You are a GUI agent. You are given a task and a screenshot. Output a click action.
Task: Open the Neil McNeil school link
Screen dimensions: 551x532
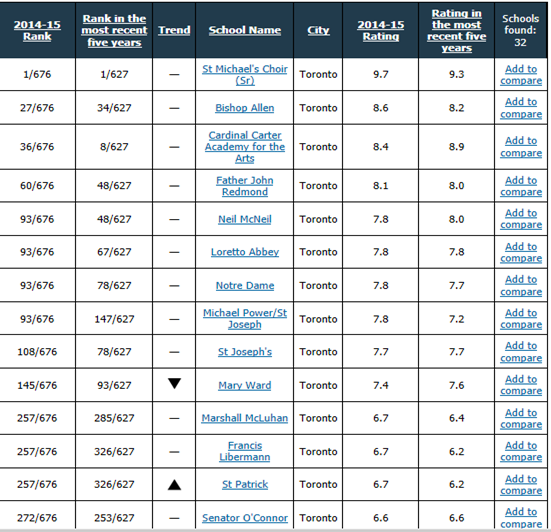coord(245,219)
